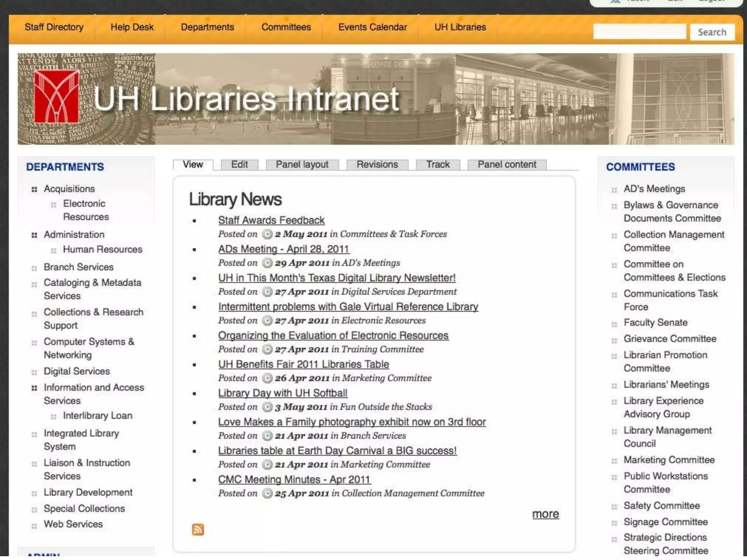Viewport: 747px width, 560px height.
Task: Switch to the Edit tab
Action: tap(239, 164)
